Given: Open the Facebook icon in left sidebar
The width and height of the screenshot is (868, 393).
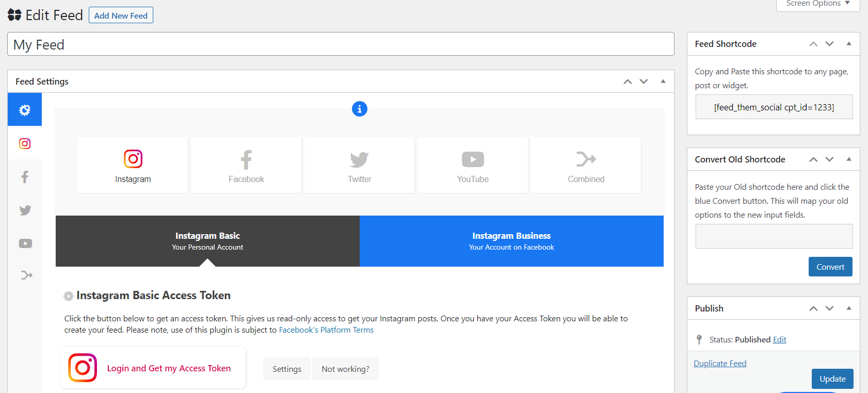Looking at the screenshot, I should 25,177.
